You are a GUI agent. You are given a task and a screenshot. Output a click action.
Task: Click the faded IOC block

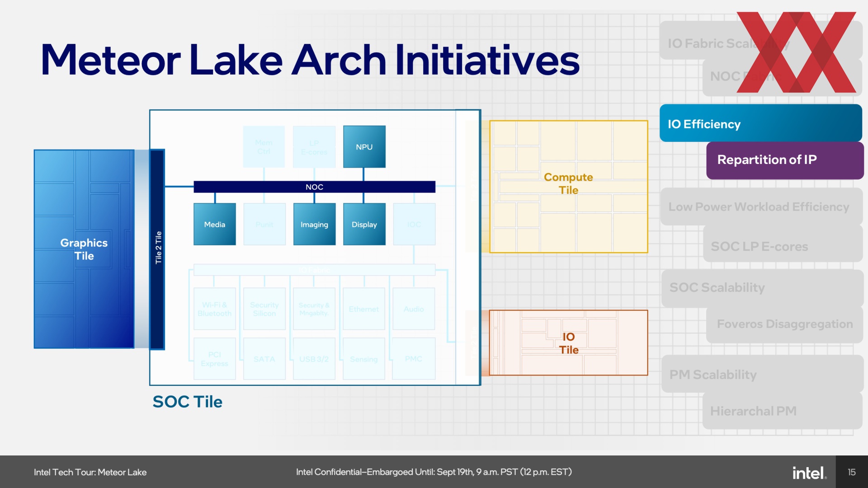click(414, 224)
